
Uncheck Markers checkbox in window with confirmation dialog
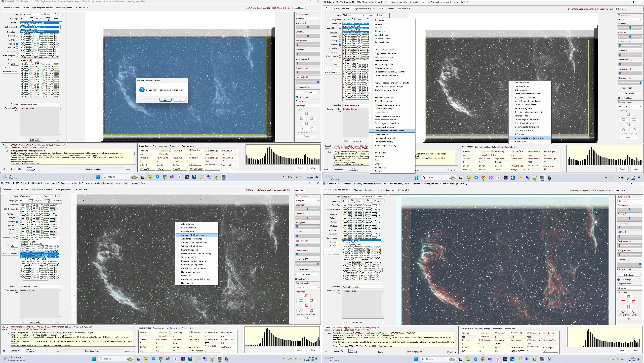pos(17,44)
